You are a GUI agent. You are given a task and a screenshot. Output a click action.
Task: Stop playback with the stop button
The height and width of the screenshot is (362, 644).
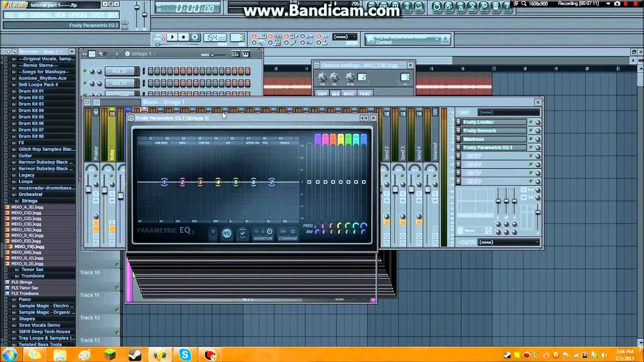(183, 37)
